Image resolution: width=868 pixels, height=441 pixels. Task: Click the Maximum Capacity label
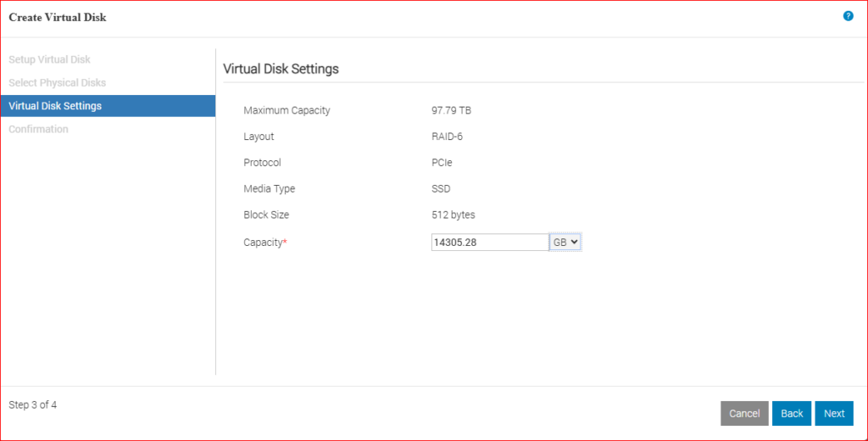click(x=287, y=110)
